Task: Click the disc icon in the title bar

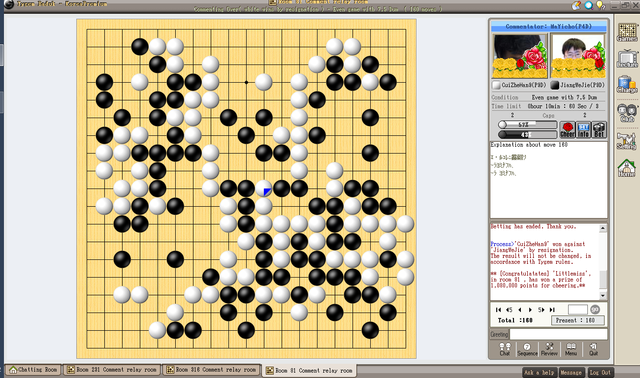Action: pyautogui.click(x=576, y=5)
